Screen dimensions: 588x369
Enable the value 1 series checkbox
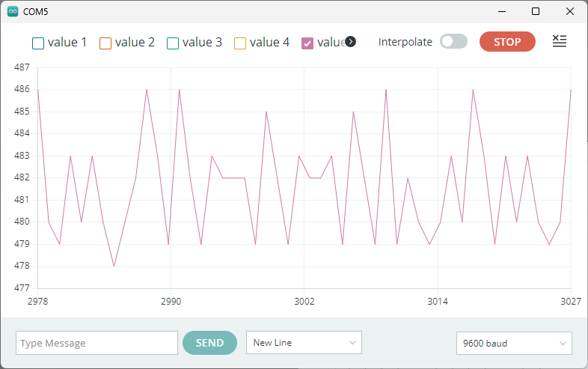(38, 43)
